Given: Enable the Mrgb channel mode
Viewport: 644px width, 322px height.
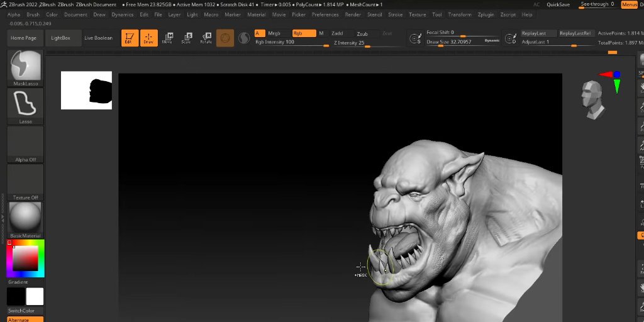Looking at the screenshot, I should (x=274, y=33).
